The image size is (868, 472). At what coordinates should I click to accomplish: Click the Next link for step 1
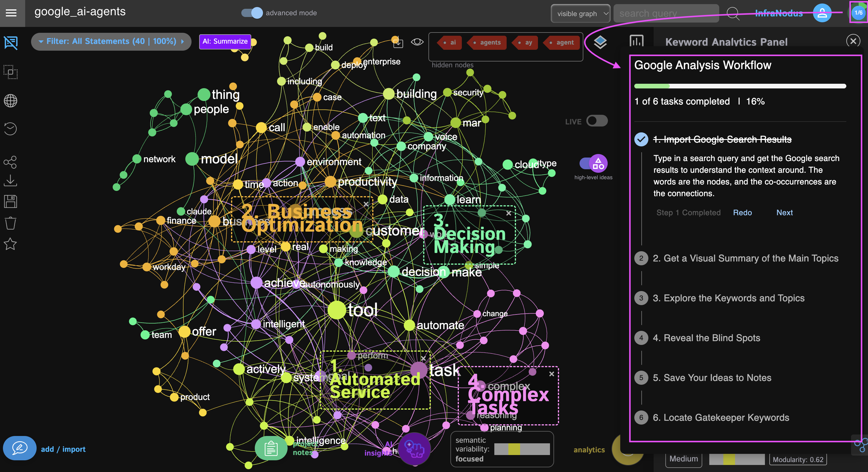(x=785, y=213)
